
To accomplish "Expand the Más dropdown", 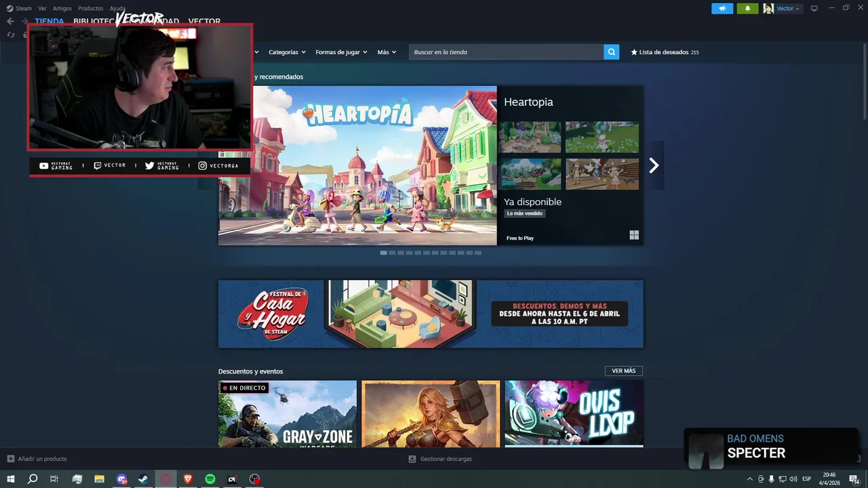I will pos(387,52).
